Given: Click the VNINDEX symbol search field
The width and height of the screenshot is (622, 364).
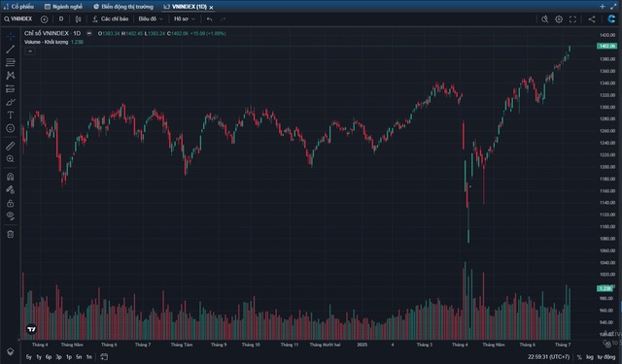Looking at the screenshot, I should pos(18,19).
